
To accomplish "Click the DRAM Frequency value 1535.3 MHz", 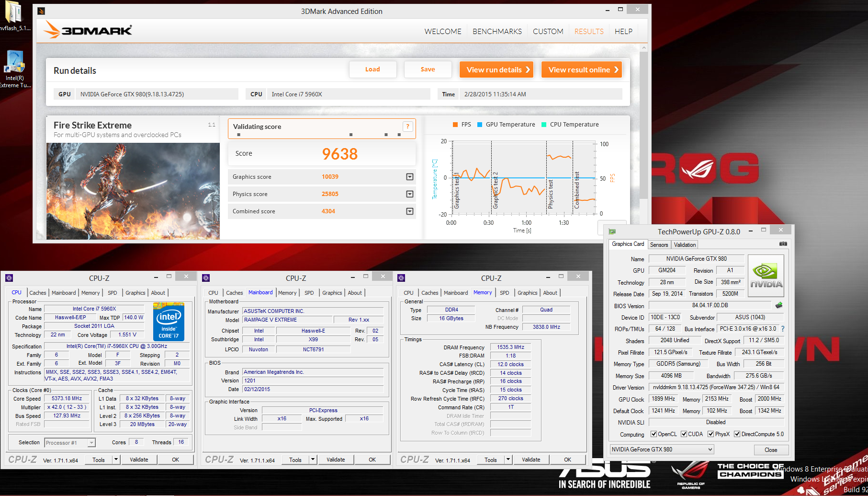I will [510, 347].
